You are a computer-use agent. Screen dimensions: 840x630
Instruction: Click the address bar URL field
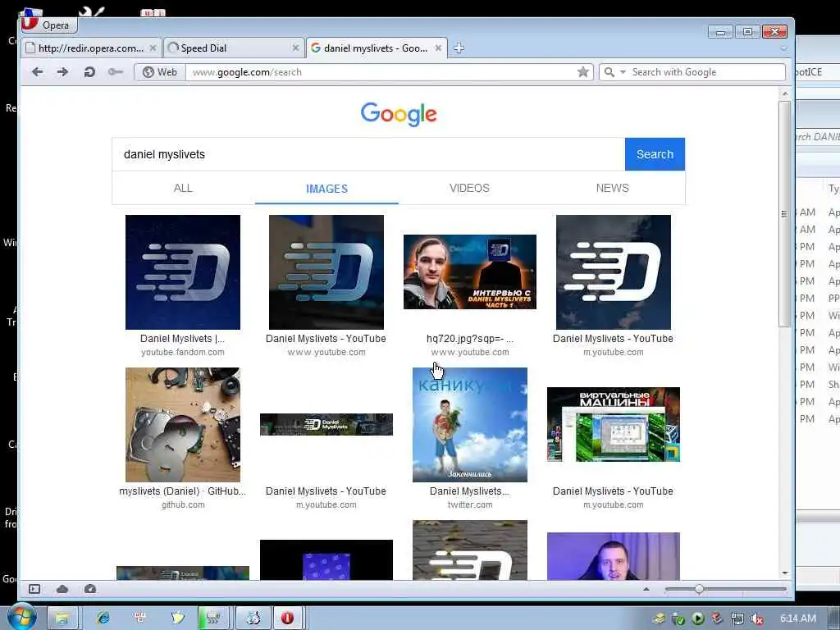(x=381, y=72)
